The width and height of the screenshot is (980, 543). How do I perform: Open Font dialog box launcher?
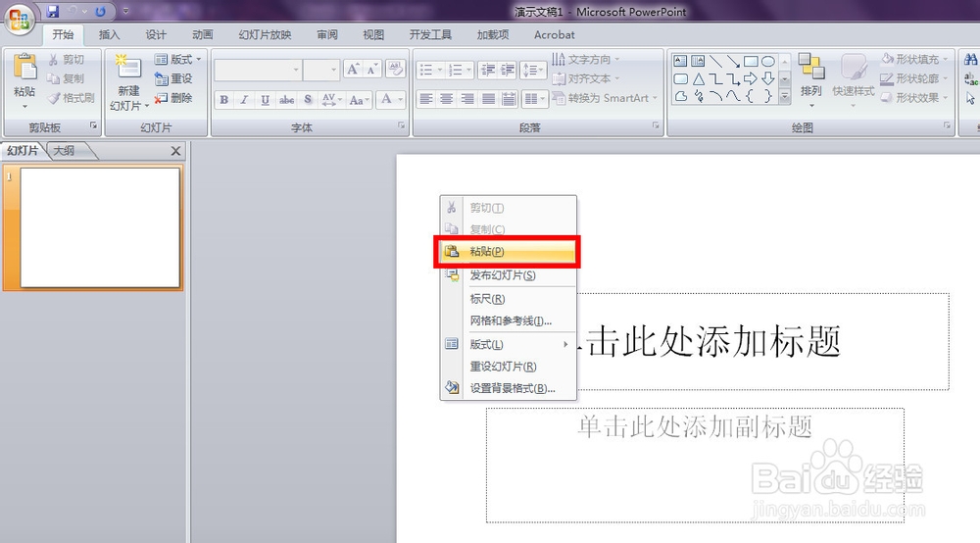pyautogui.click(x=401, y=125)
